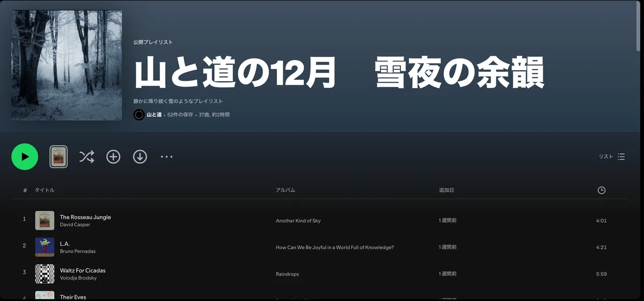The height and width of the screenshot is (301, 644).
Task: Click the 5:59 duration of Waltz For Cicadas
Action: pos(602,274)
